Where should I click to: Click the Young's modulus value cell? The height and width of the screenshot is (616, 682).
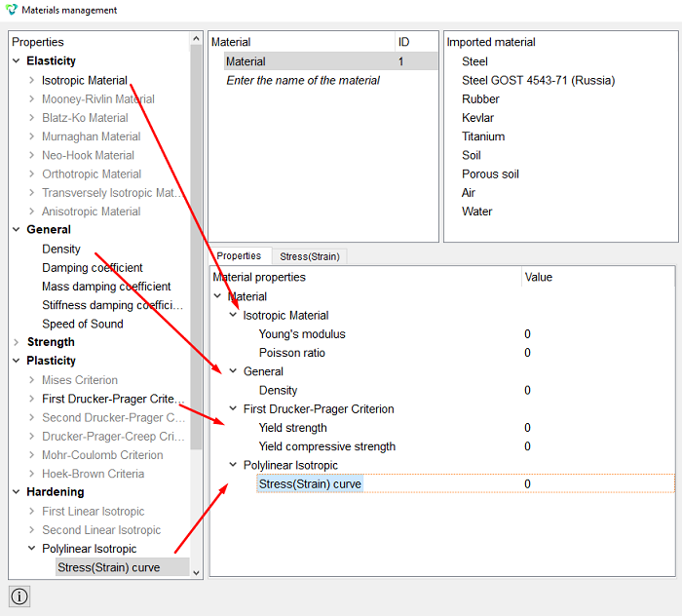tap(597, 334)
